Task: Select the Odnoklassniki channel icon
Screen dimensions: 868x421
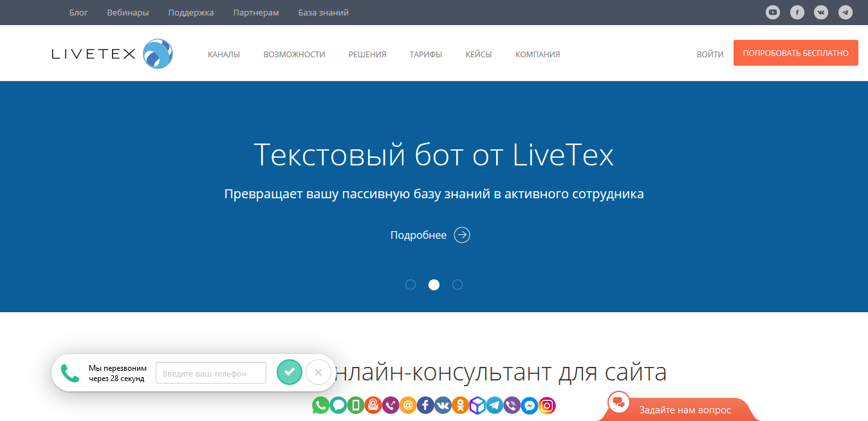Action: tap(459, 406)
